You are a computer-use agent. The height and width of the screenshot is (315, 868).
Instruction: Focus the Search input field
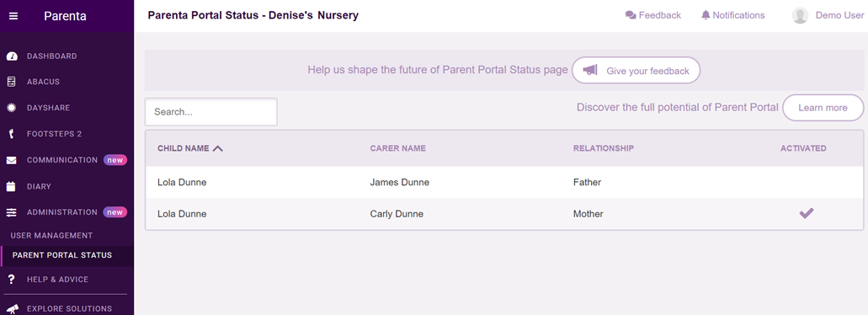point(211,112)
